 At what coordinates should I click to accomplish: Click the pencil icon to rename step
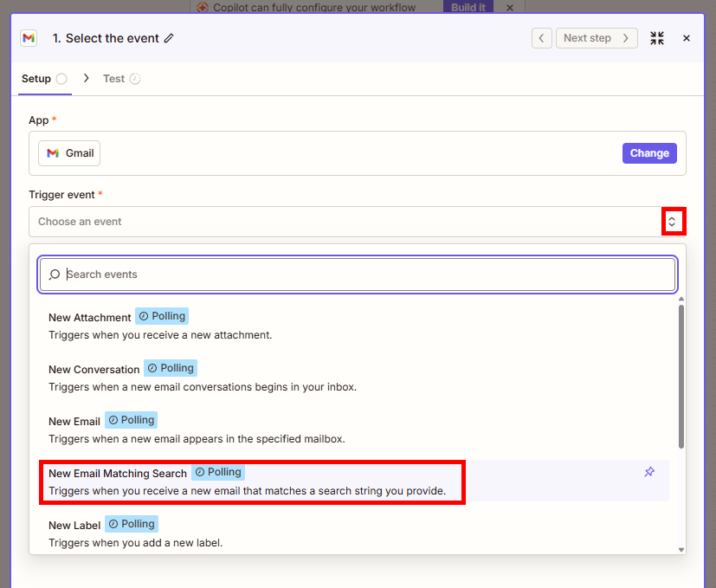click(169, 38)
